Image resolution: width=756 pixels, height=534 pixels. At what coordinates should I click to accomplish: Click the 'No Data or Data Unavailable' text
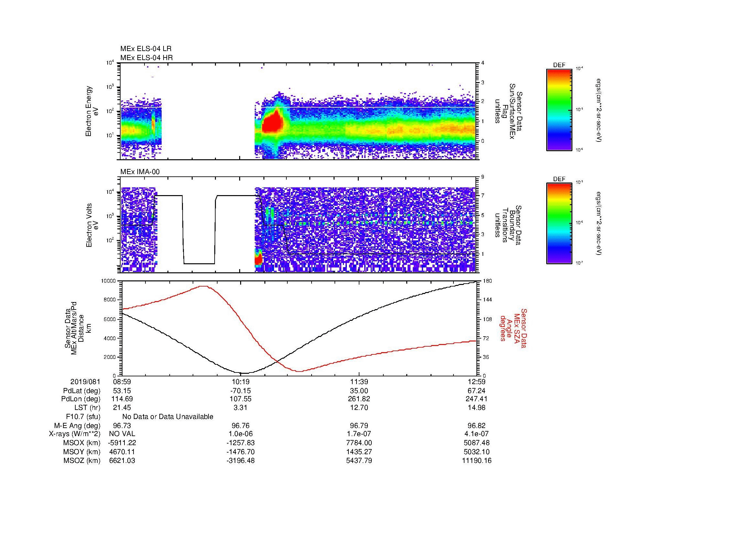pyautogui.click(x=168, y=417)
